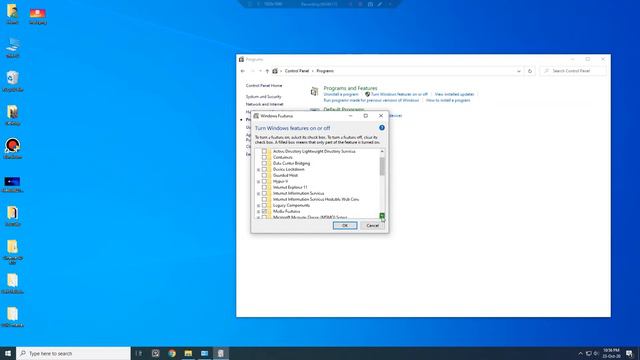Click the Control Panel address bar icon
The width and height of the screenshot is (640, 360).
coord(275,71)
